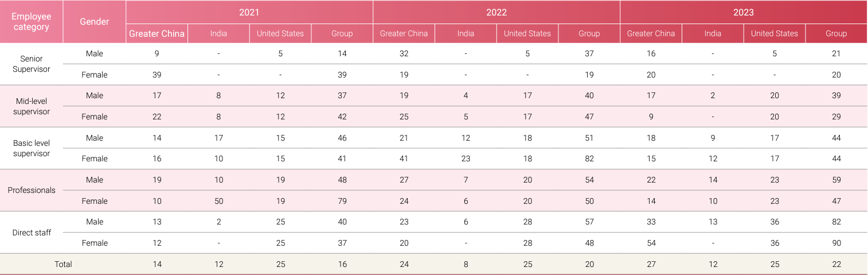
Task: Click the 2022 year header
Action: pos(496,12)
